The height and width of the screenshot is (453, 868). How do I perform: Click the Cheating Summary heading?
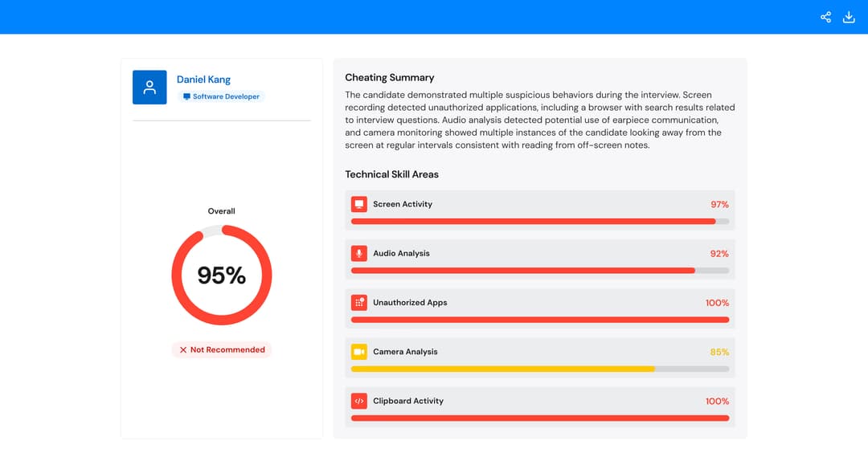click(389, 77)
